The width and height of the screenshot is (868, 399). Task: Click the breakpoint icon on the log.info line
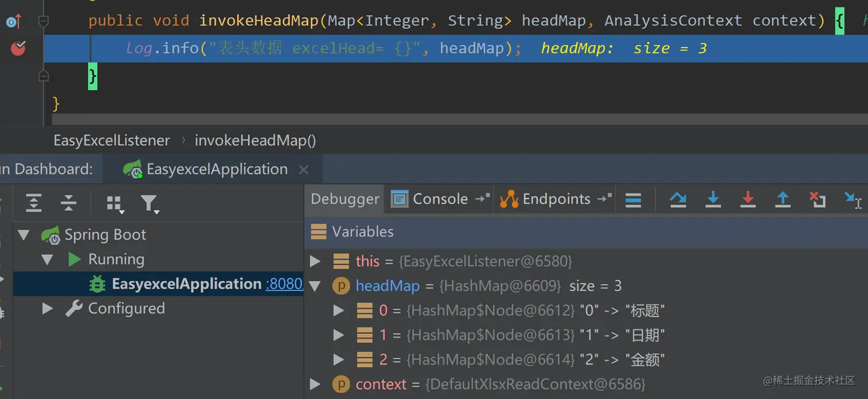pyautogui.click(x=18, y=48)
